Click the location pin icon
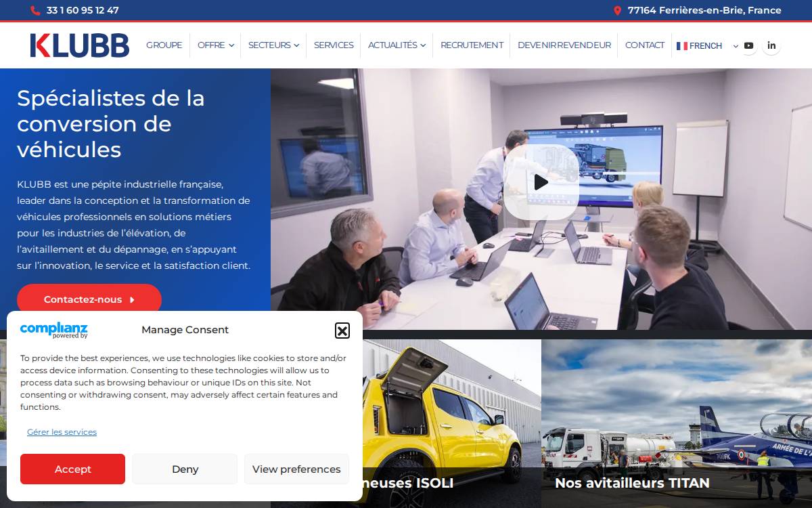 pyautogui.click(x=617, y=10)
